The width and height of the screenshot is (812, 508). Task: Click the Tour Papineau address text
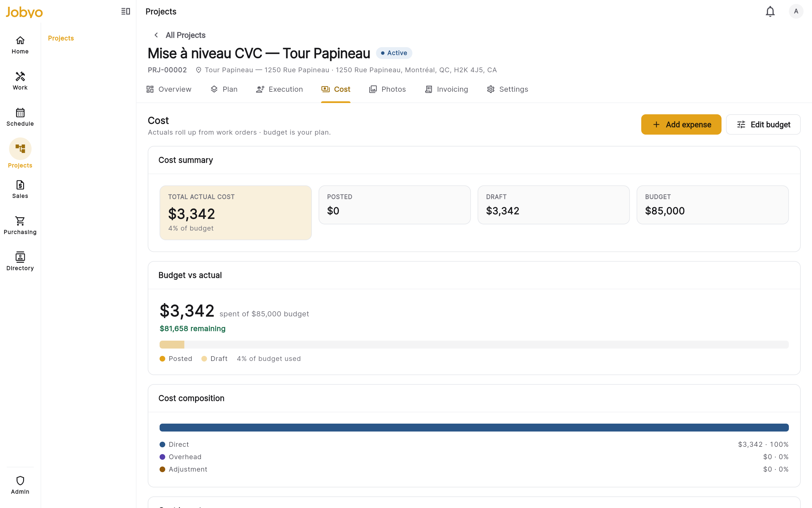[x=351, y=70]
